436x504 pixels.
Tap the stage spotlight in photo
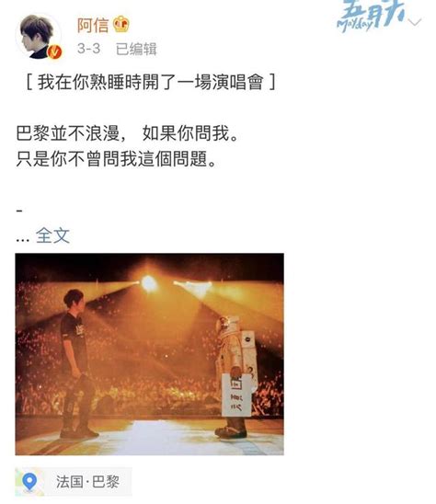[149, 283]
